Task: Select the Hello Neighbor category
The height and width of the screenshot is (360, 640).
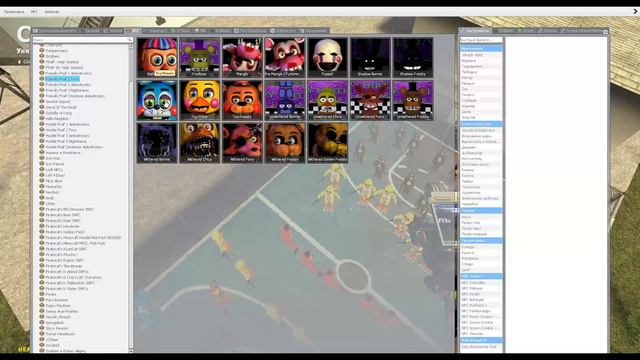Action: pyautogui.click(x=57, y=118)
